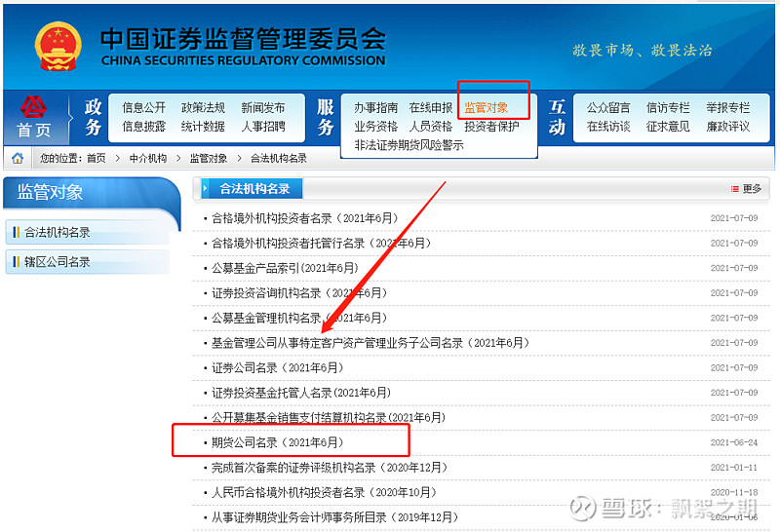Click 首页 in breadcrumb path
Screen dimensions: 780x532
(96, 158)
